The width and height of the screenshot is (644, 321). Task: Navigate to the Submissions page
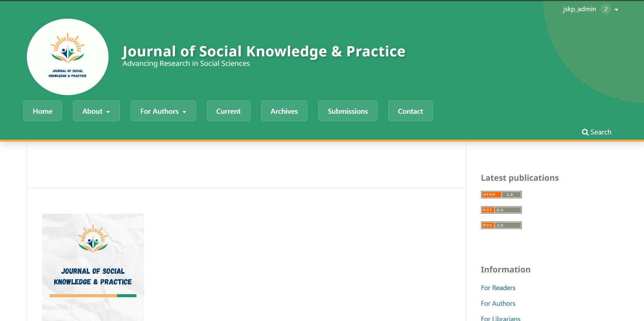click(x=348, y=111)
